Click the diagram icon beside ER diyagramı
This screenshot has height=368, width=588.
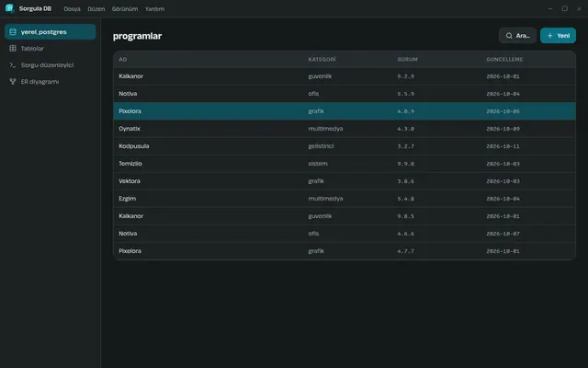point(13,82)
